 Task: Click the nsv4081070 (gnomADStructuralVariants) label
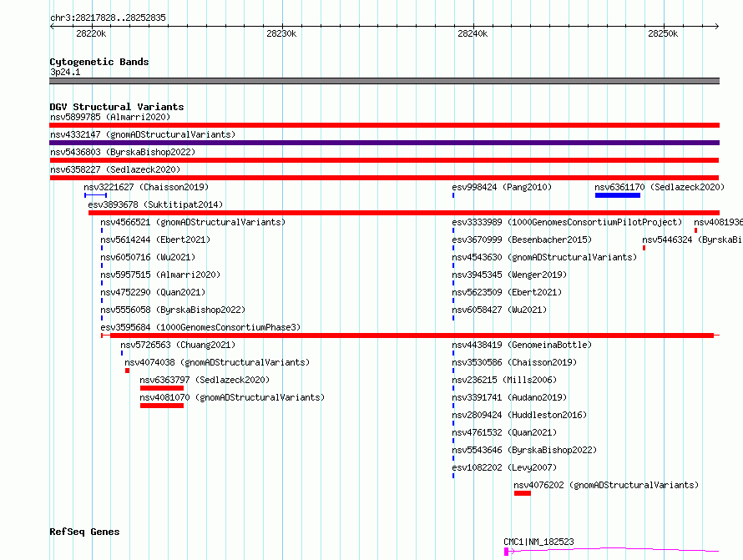coord(232,397)
